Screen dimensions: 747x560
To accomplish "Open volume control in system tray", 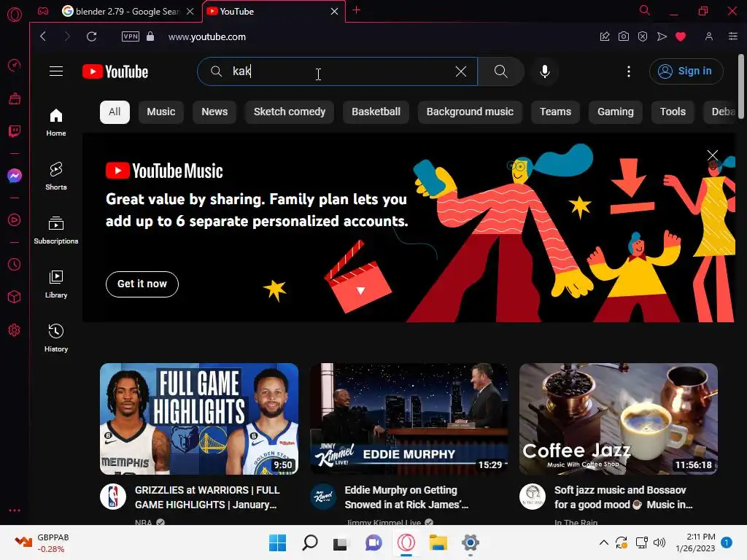I will (659, 542).
